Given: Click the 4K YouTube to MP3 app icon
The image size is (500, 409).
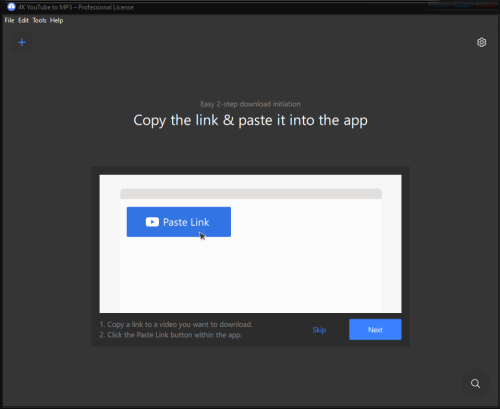Looking at the screenshot, I should pyautogui.click(x=11, y=7).
